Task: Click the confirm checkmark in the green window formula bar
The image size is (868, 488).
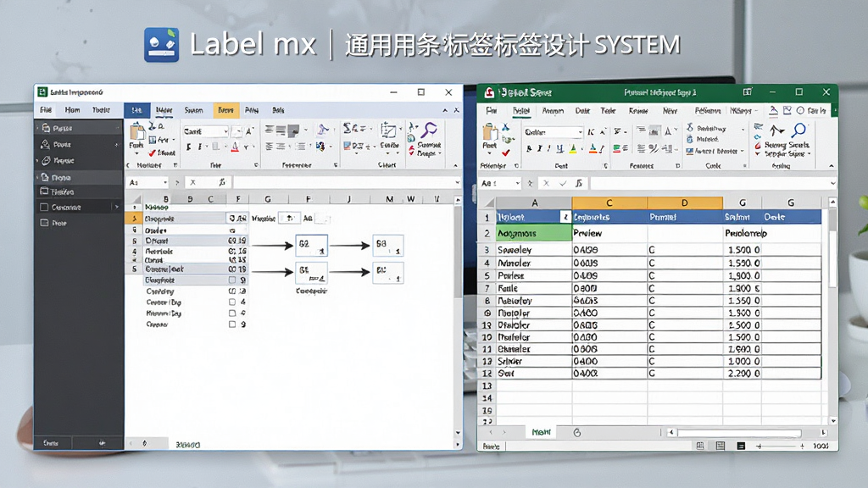Action: click(x=563, y=183)
